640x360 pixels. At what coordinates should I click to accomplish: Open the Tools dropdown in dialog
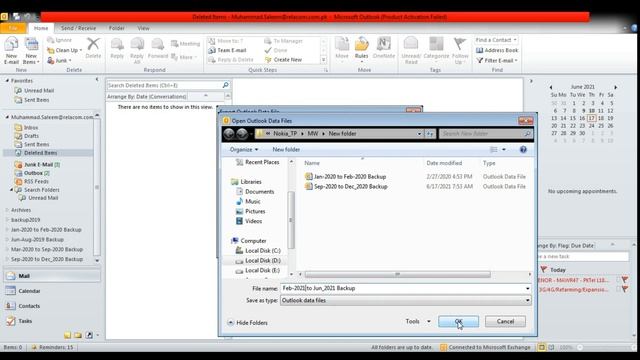pyautogui.click(x=418, y=322)
